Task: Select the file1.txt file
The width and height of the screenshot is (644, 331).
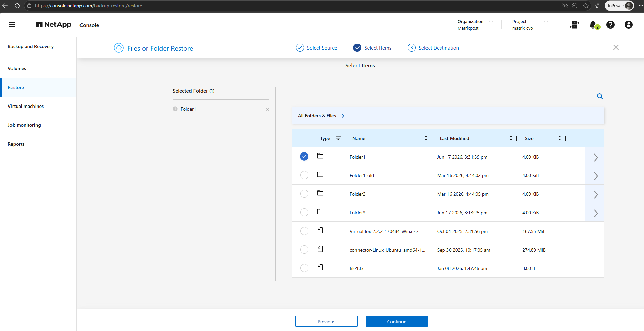Action: point(304,268)
